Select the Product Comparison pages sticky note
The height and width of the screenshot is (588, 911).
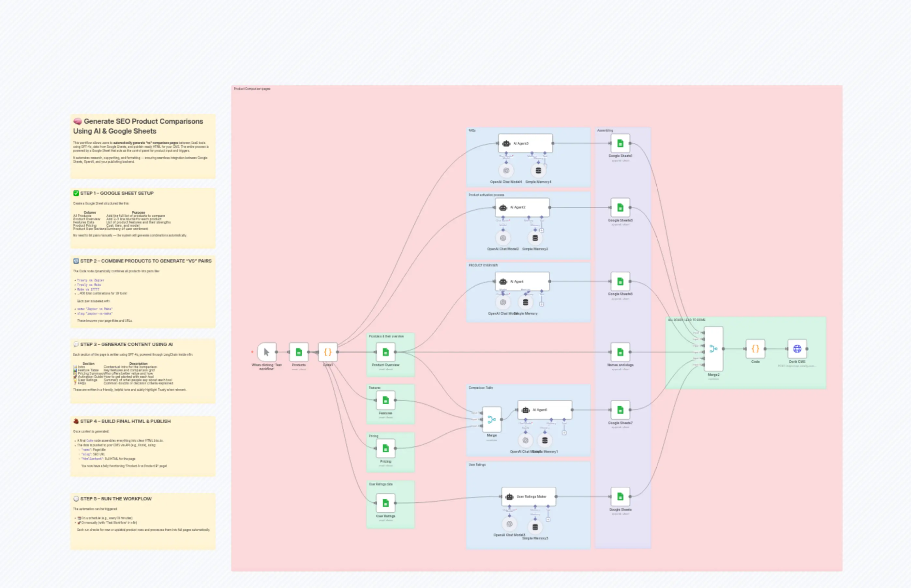tap(252, 89)
